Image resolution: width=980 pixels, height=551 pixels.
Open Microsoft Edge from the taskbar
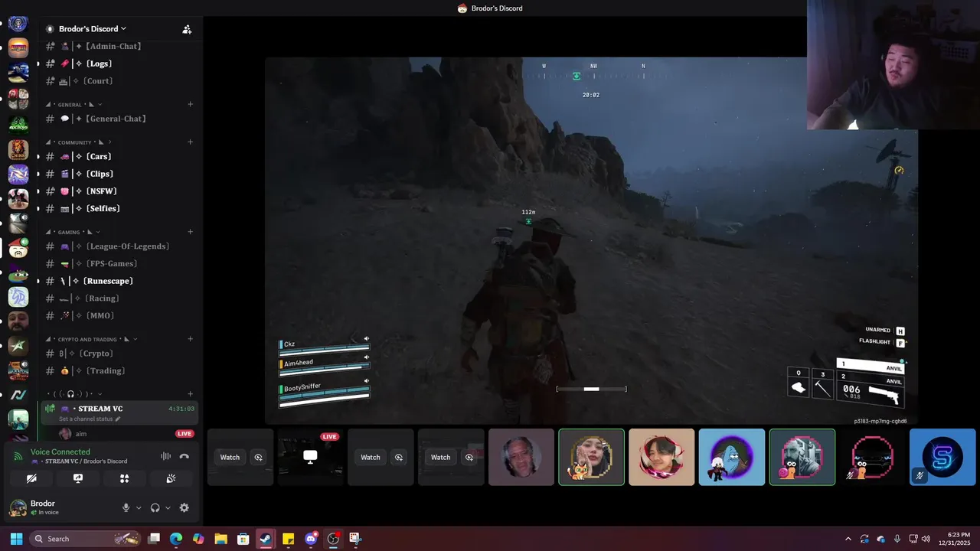(x=176, y=539)
